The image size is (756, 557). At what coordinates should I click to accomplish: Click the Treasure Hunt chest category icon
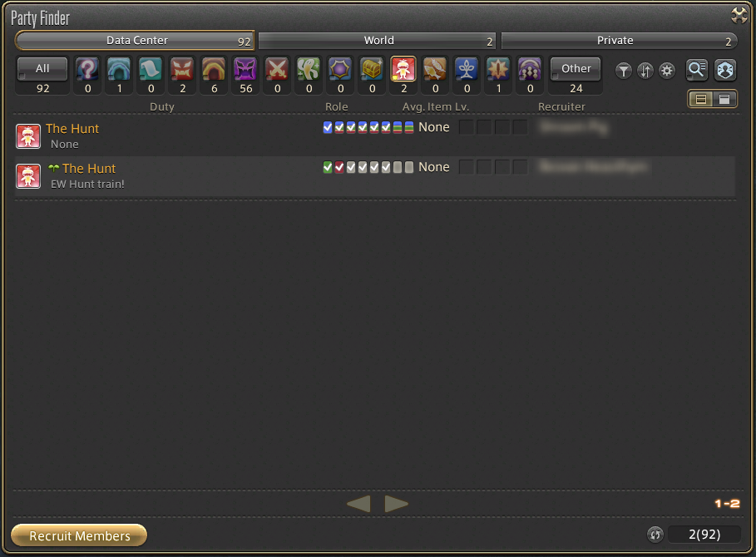click(x=372, y=70)
